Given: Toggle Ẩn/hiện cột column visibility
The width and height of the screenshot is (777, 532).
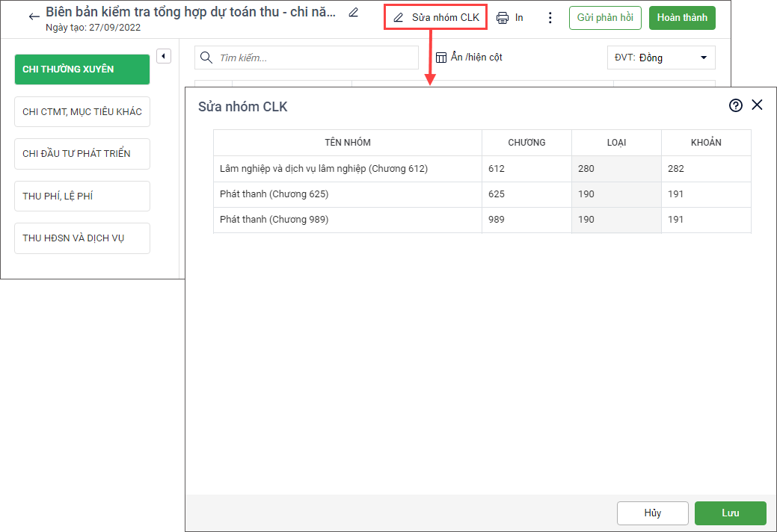Looking at the screenshot, I should tap(469, 58).
